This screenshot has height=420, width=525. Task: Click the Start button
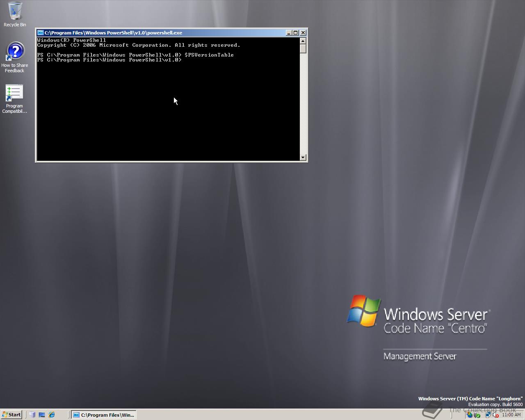(11, 415)
